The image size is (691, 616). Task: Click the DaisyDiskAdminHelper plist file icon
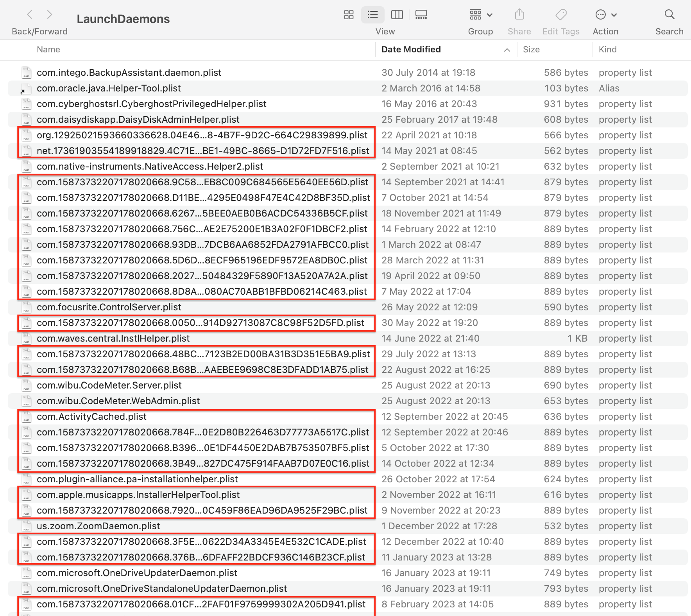[27, 120]
